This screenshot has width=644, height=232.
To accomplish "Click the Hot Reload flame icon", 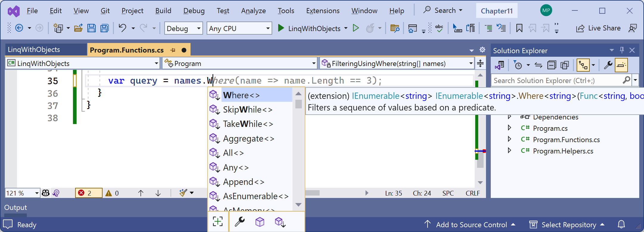I will click(x=370, y=28).
